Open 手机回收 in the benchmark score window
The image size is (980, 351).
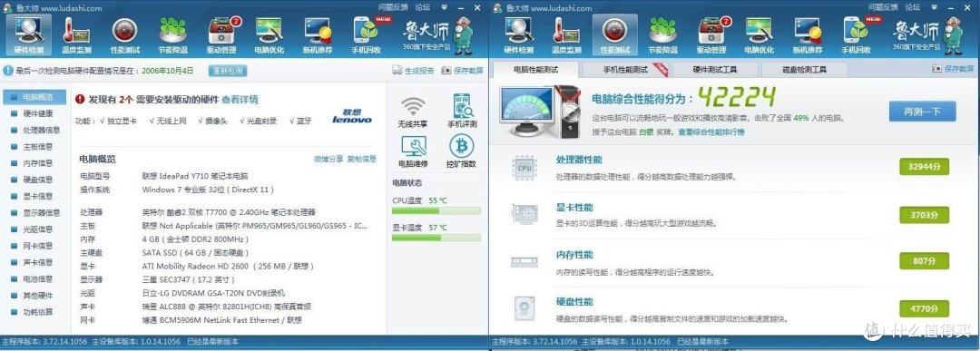(857, 35)
